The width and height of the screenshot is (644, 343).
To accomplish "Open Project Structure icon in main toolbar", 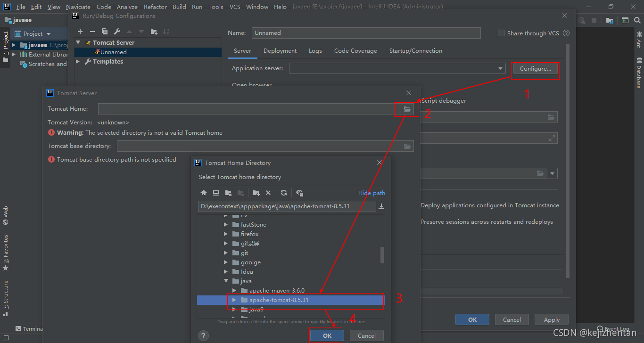I will tap(610, 20).
